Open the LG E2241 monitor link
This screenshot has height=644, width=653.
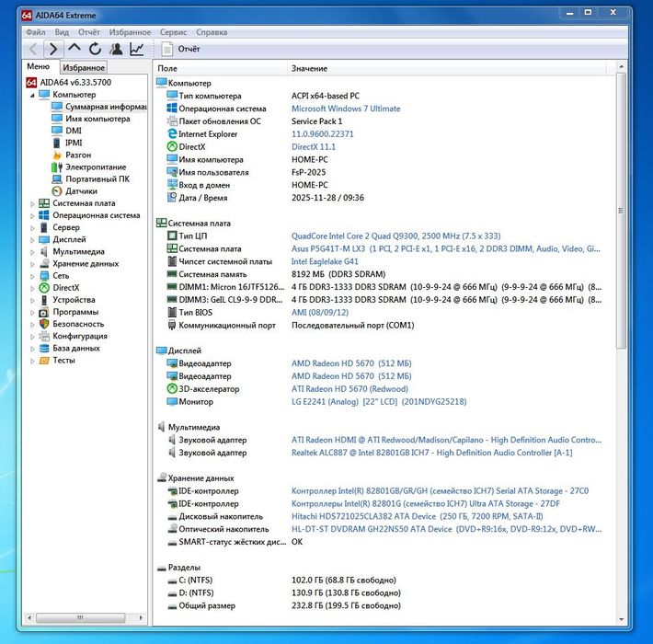379,402
